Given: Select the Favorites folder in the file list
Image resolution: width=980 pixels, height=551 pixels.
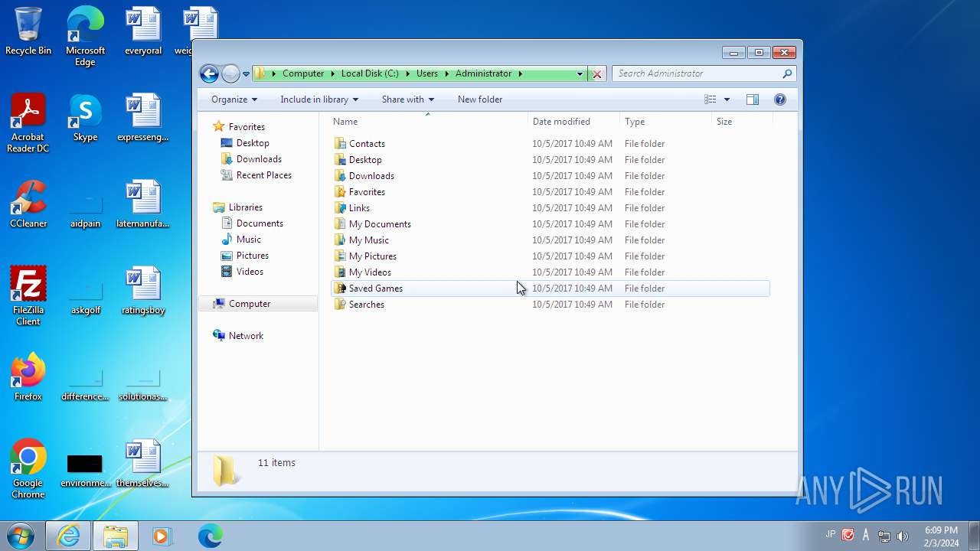Looking at the screenshot, I should (x=367, y=192).
